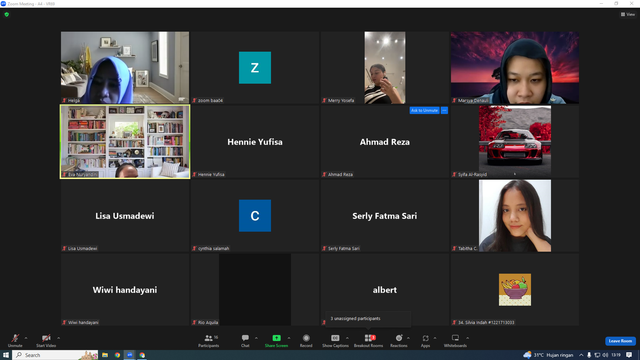The image size is (640, 360).
Task: Click the 'Lisa Usmadewi' name label at tile bottom
Action: click(82, 248)
